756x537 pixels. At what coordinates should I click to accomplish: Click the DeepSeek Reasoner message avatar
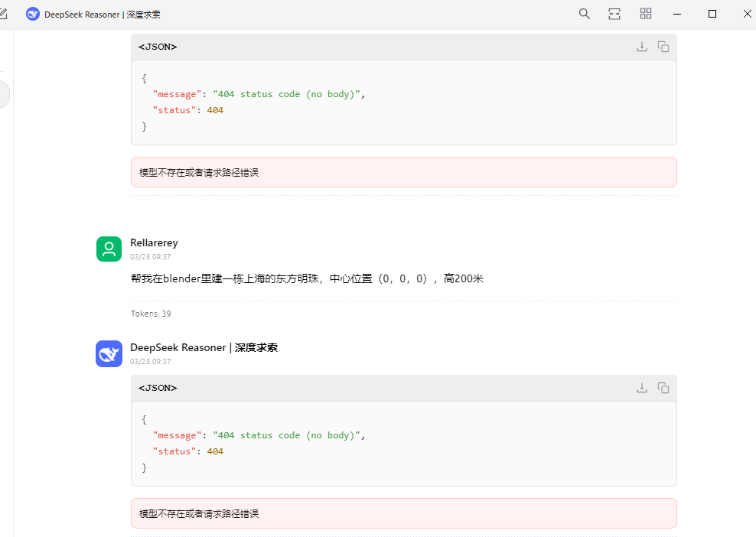(x=109, y=354)
